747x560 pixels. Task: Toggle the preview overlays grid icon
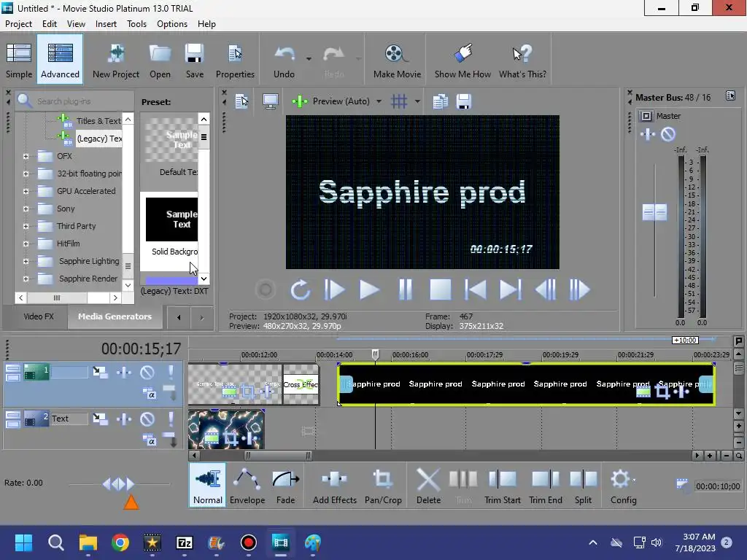pos(399,101)
